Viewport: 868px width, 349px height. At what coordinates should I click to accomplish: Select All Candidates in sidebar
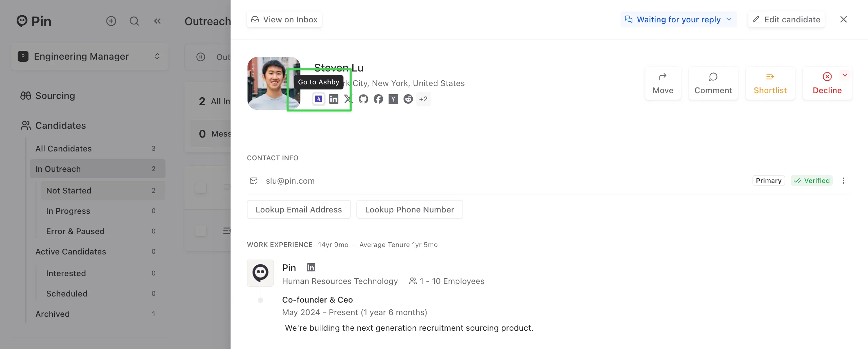tap(98, 148)
